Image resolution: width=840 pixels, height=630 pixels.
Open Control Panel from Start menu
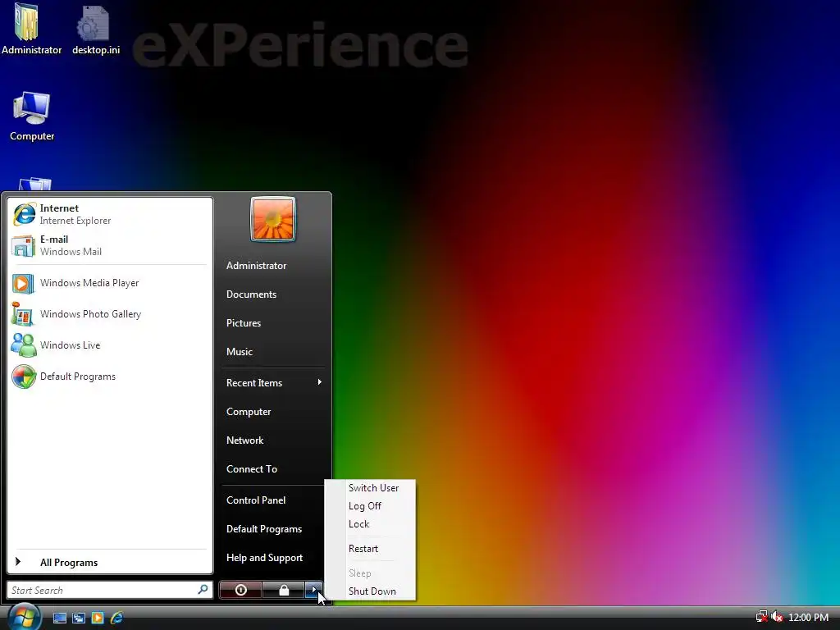tap(273, 500)
